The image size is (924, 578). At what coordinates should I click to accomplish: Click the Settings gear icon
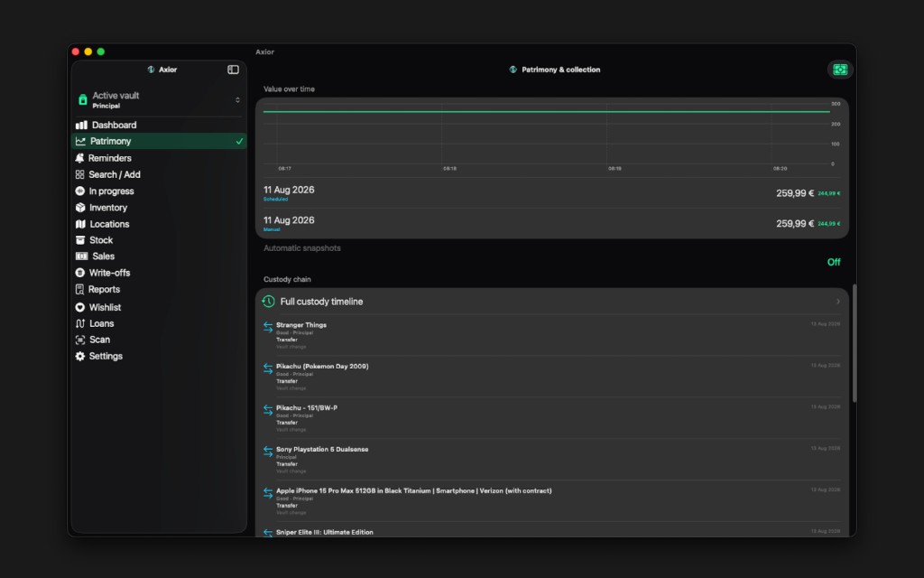(79, 356)
